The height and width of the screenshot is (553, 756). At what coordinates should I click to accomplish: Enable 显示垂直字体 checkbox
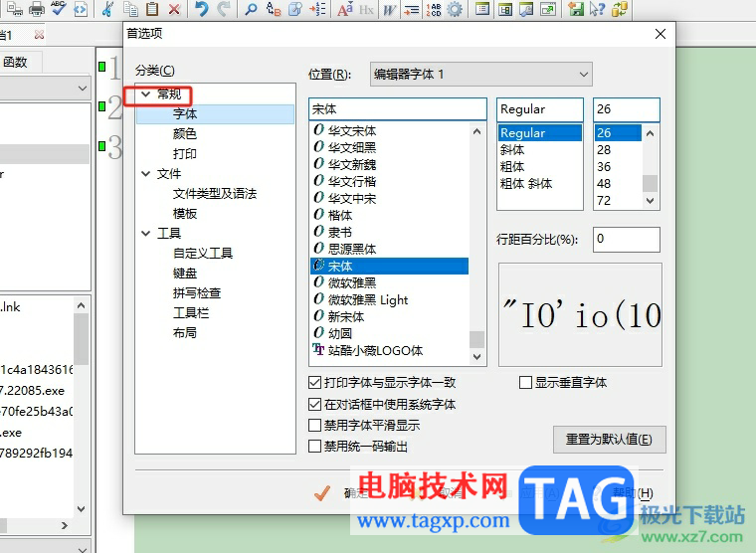pyautogui.click(x=525, y=383)
